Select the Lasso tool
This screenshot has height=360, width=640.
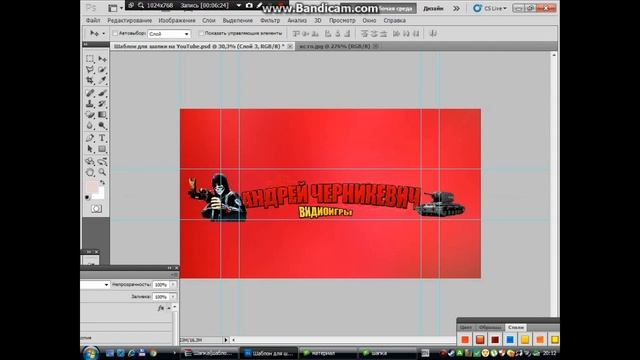pos(90,70)
